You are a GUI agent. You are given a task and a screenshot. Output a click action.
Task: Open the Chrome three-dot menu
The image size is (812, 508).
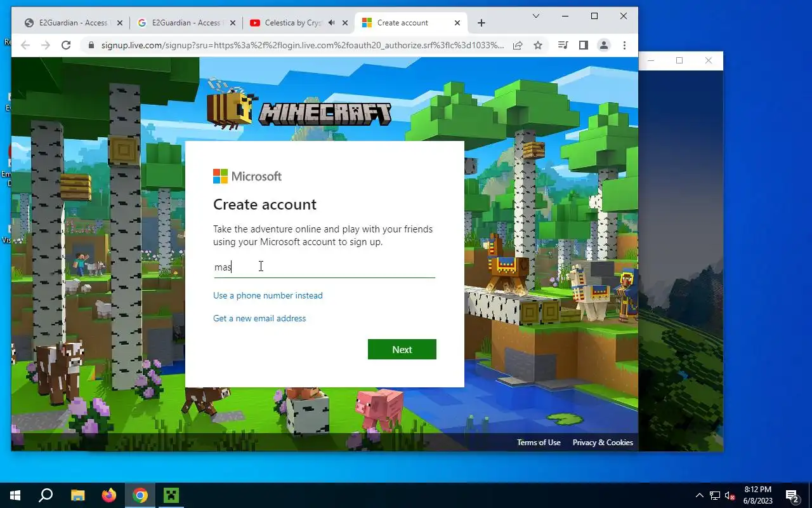coord(624,45)
